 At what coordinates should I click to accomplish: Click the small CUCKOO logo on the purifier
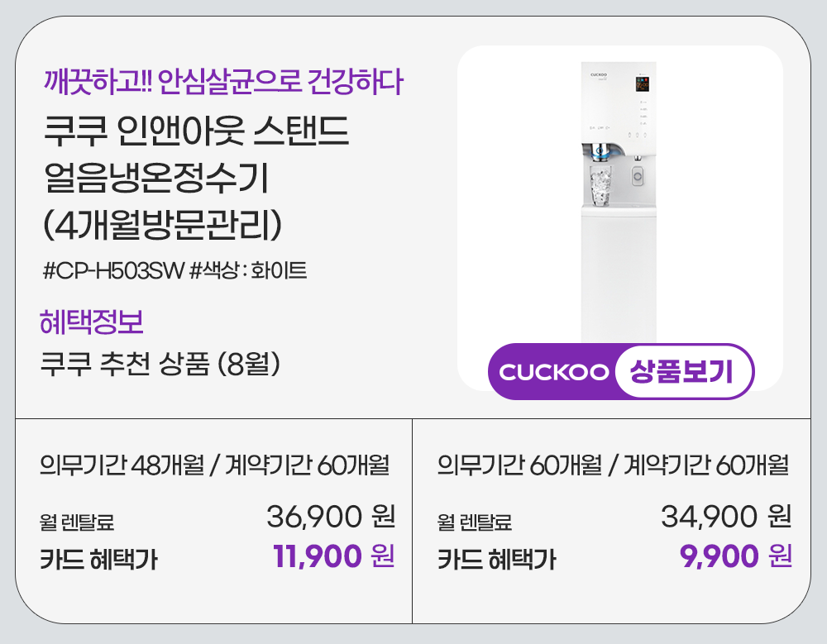click(600, 74)
